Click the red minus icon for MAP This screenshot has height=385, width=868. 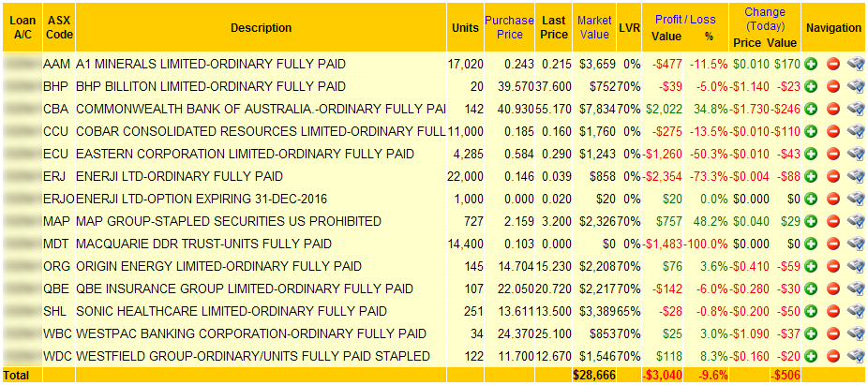[833, 221]
